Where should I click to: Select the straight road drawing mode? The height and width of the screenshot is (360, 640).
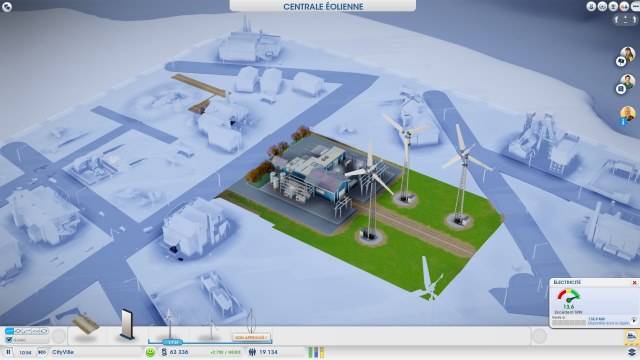tap(9, 331)
